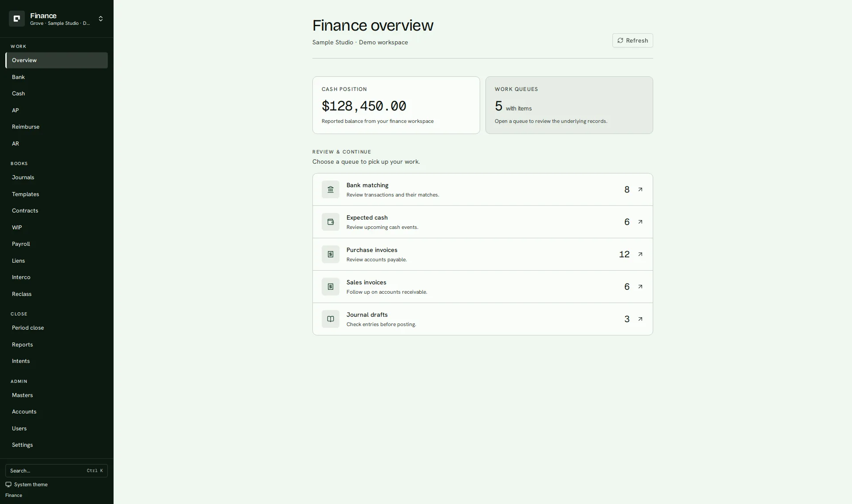Click the Expected cash wallet icon

click(x=331, y=222)
